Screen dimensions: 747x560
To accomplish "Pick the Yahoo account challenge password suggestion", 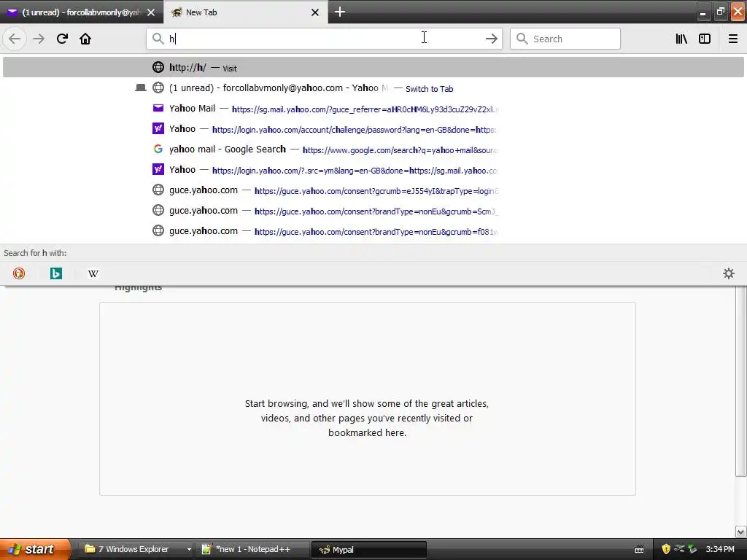I will [x=373, y=129].
